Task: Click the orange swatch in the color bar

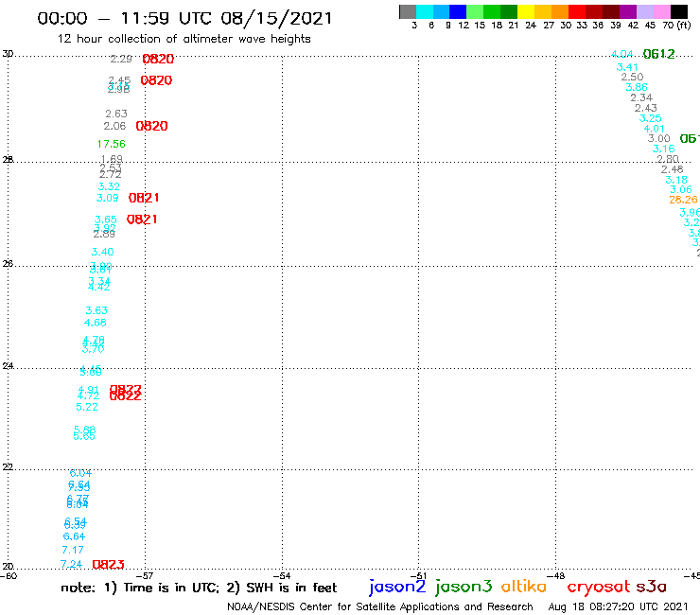Action: (x=560, y=11)
